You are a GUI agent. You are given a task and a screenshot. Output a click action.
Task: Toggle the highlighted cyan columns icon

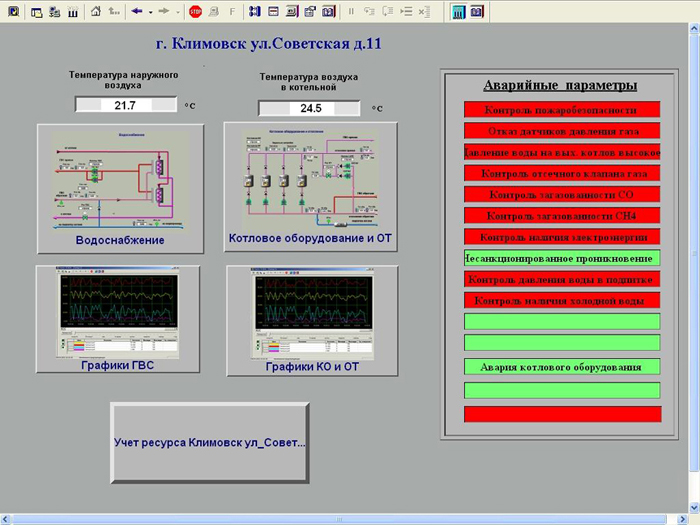pyautogui.click(x=458, y=12)
